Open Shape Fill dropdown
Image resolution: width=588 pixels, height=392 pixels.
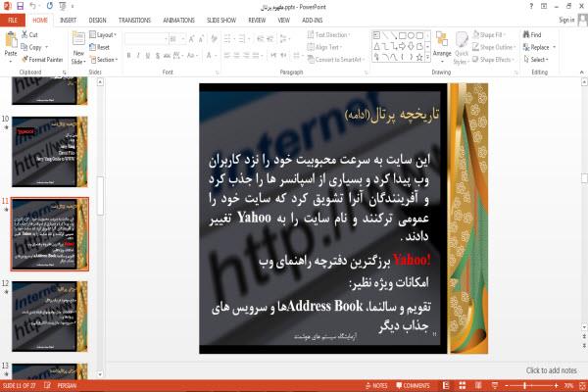pos(488,35)
